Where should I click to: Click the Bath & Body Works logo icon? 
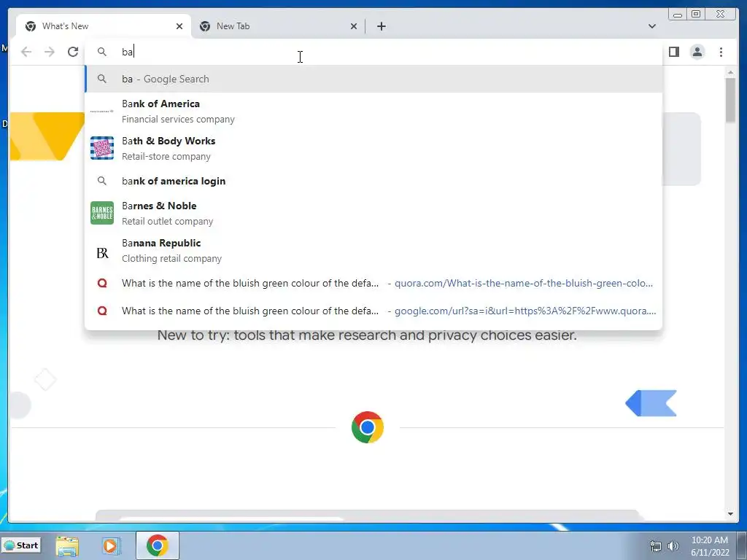[102, 148]
